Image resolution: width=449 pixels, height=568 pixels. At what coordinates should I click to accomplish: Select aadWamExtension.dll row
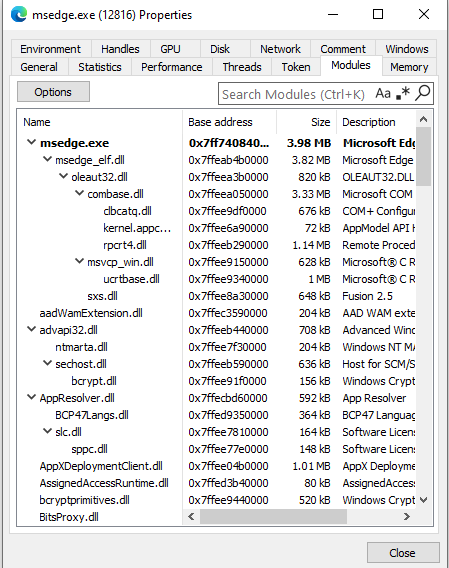(x=216, y=313)
